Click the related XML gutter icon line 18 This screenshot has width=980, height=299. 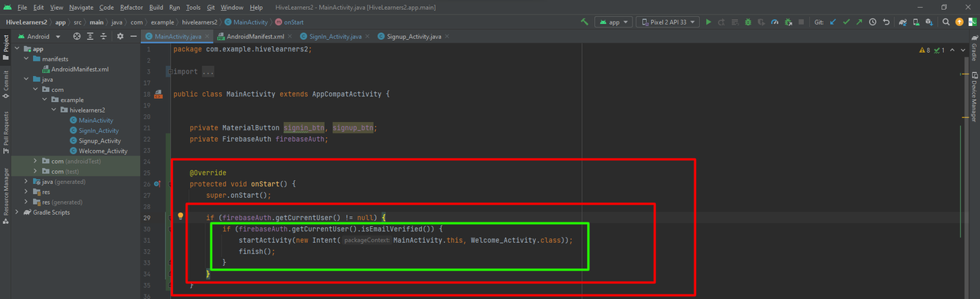[x=158, y=94]
